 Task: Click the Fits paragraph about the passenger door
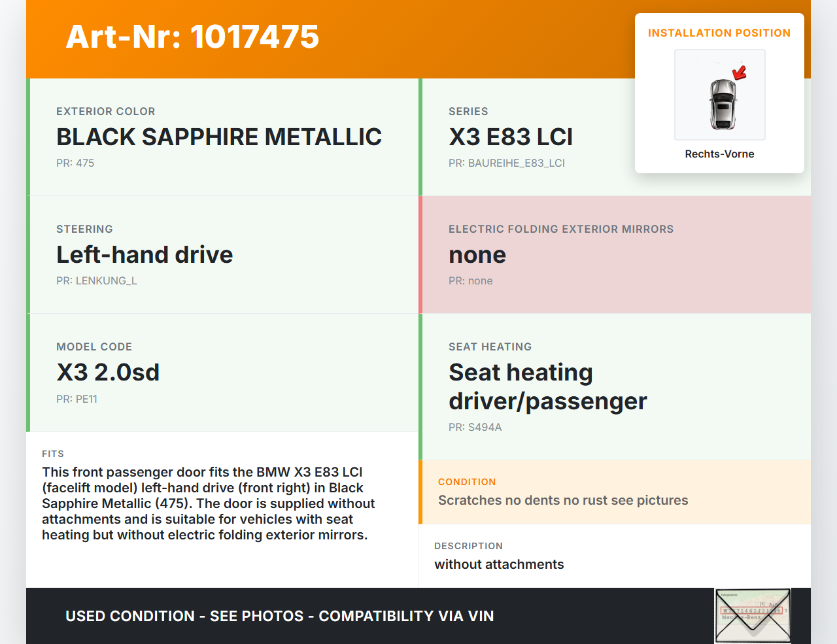(208, 503)
